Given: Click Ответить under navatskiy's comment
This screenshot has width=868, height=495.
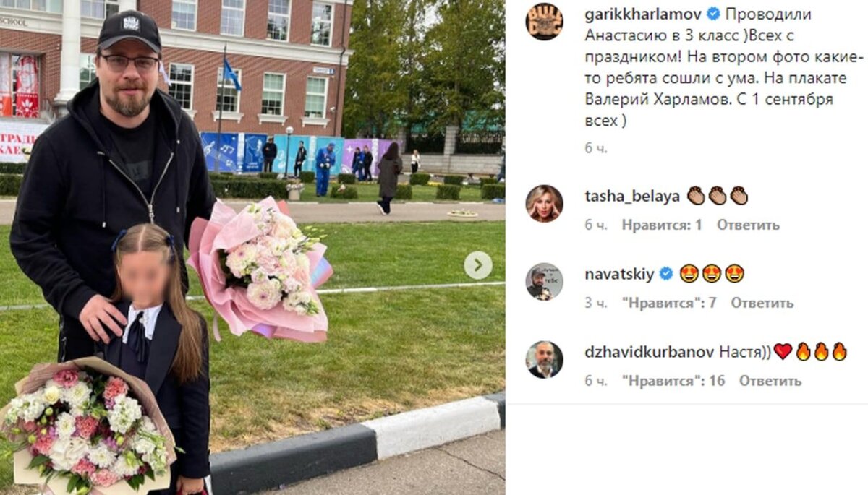Looking at the screenshot, I should (762, 303).
